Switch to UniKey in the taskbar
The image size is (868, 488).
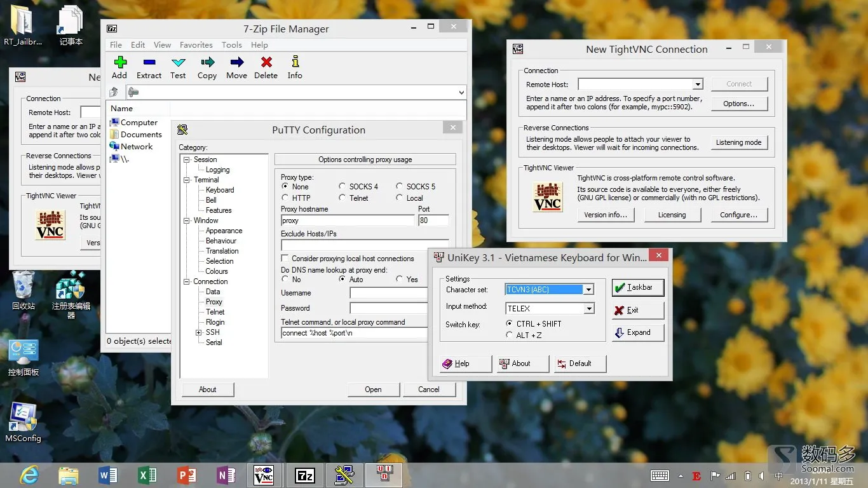click(384, 475)
